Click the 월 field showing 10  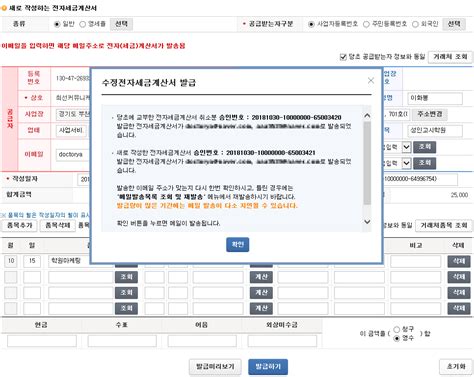tap(11, 261)
